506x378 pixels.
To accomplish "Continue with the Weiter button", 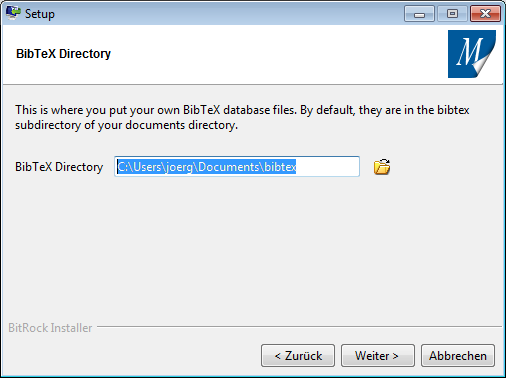I will coord(378,356).
